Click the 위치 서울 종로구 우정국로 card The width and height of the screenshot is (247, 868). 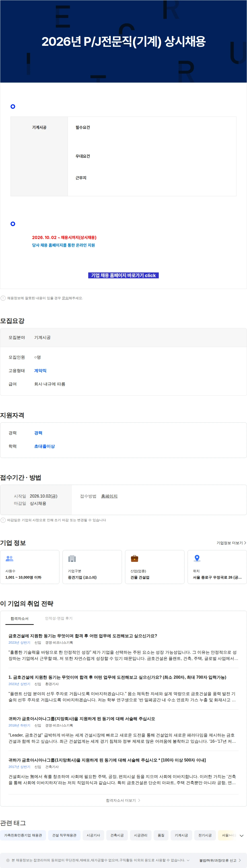click(x=217, y=567)
